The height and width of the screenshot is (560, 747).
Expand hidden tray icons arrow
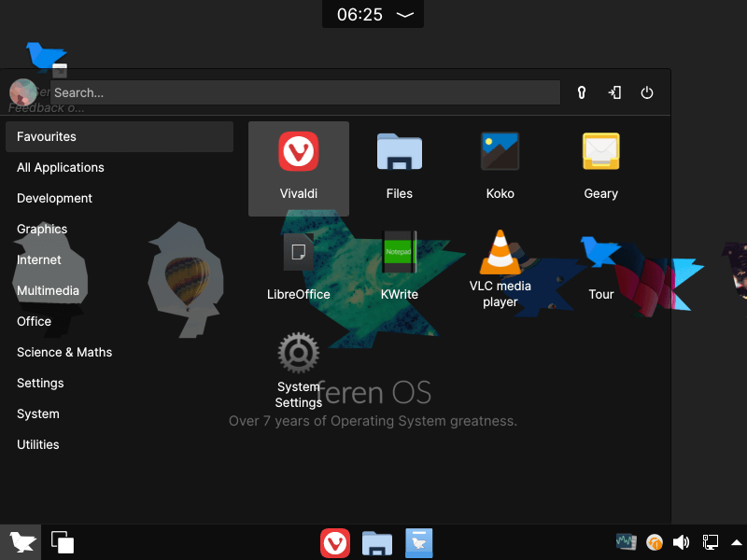click(736, 542)
